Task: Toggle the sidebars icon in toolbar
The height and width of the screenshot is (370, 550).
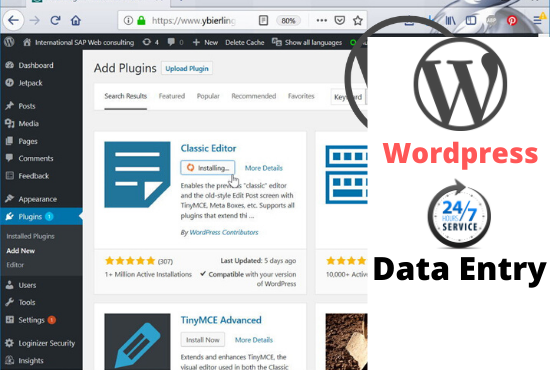Action: (x=470, y=21)
